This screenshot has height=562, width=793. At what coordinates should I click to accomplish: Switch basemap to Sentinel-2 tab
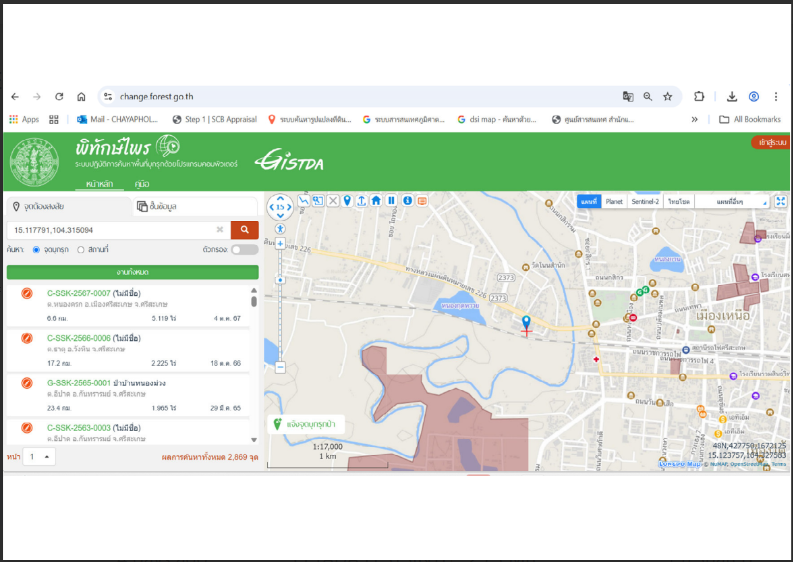(645, 201)
